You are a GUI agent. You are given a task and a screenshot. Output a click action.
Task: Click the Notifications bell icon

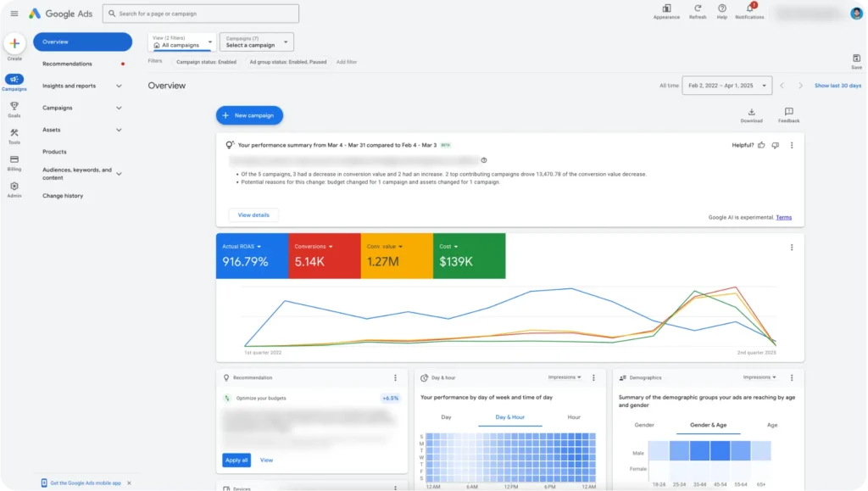click(x=749, y=8)
